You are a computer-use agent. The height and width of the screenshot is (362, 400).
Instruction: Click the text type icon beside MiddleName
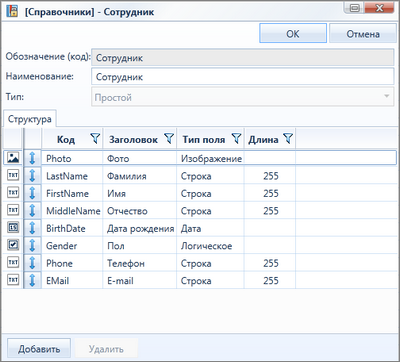click(13, 210)
